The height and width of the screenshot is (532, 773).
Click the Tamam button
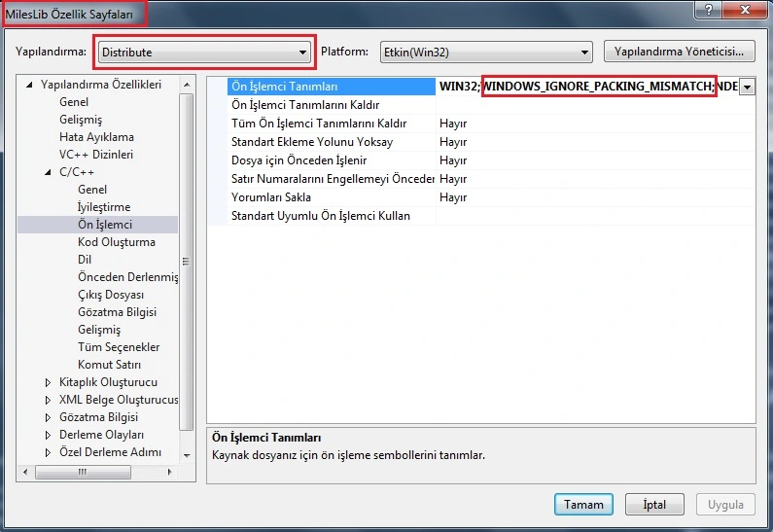point(584,505)
